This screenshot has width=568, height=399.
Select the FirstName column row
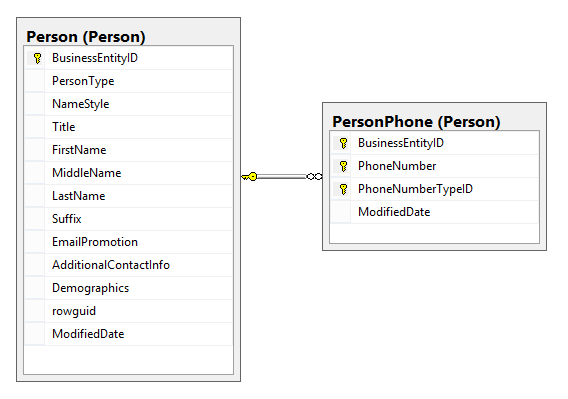128,150
